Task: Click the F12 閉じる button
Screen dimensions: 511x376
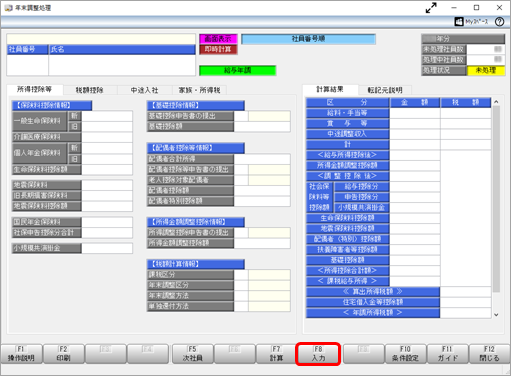Action: [x=489, y=354]
